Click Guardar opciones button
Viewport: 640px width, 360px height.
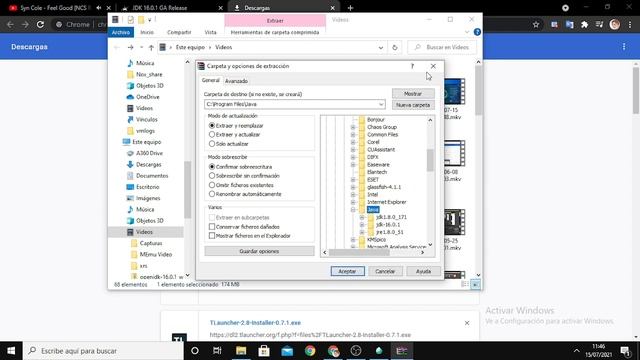[259, 251]
